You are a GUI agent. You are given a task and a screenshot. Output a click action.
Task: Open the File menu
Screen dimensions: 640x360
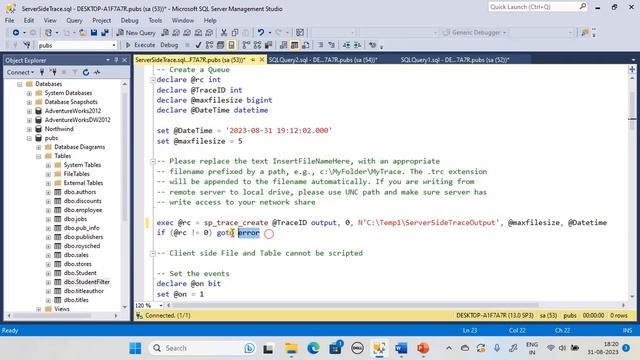(9, 20)
